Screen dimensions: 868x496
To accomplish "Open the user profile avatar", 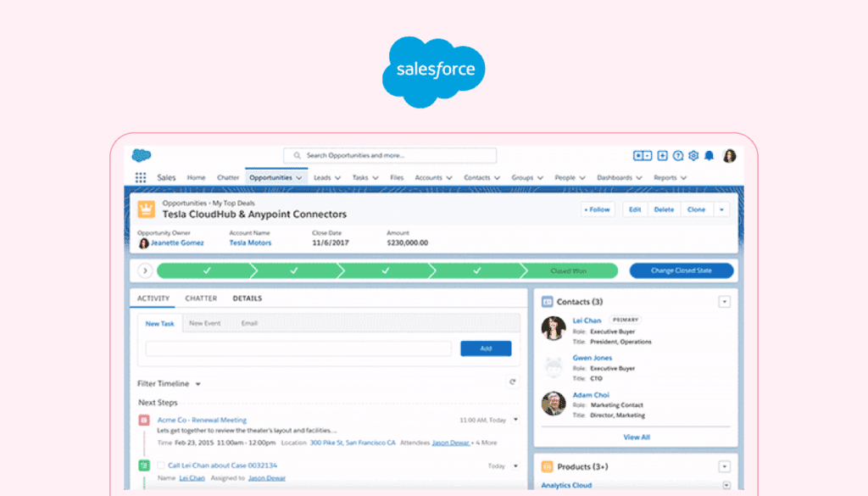I will (x=729, y=156).
